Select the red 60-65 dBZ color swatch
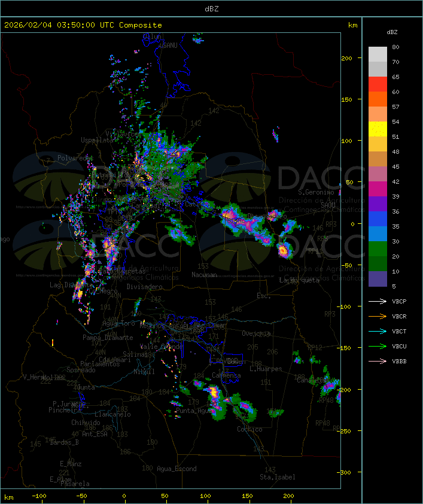This screenshot has height=504, width=423. point(378,84)
